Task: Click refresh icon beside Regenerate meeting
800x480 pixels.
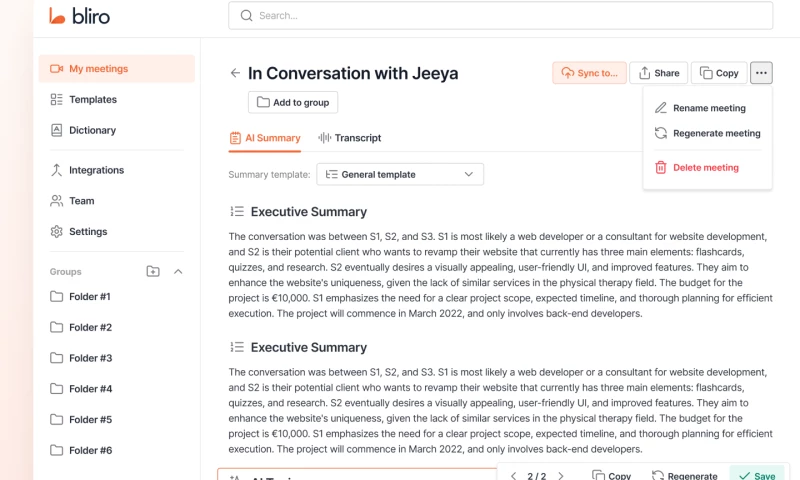Action: tap(661, 133)
